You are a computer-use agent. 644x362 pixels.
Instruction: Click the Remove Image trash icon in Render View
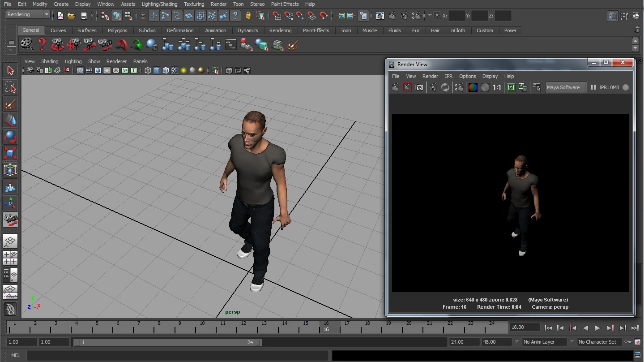(x=523, y=87)
